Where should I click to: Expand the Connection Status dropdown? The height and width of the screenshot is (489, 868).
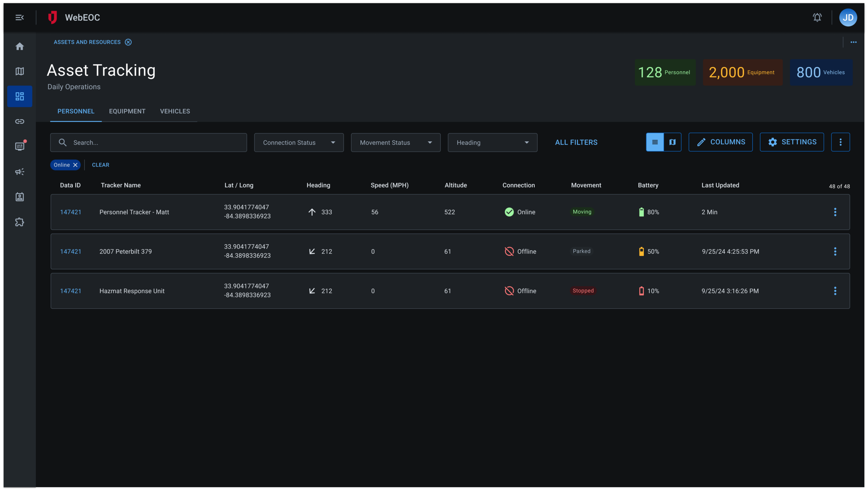pyautogui.click(x=299, y=142)
